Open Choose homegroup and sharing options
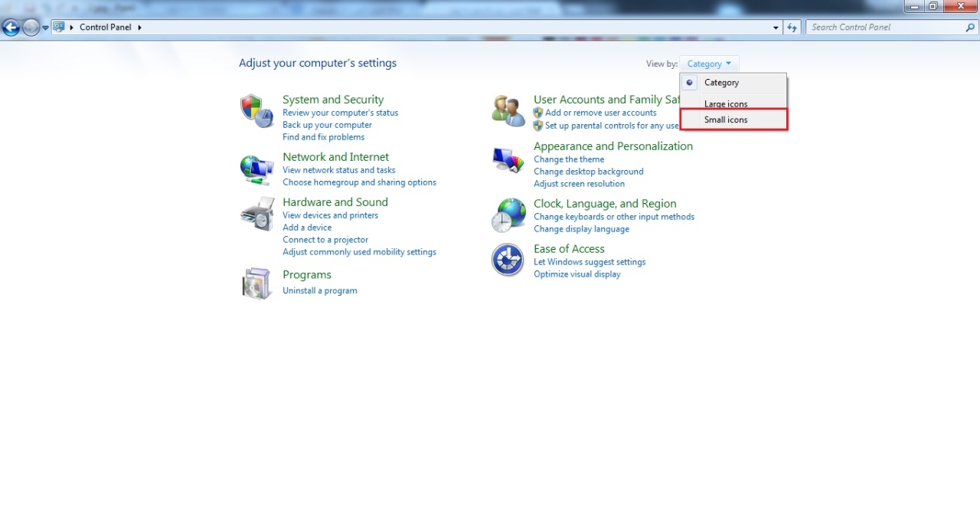The height and width of the screenshot is (521, 980). pos(359,182)
